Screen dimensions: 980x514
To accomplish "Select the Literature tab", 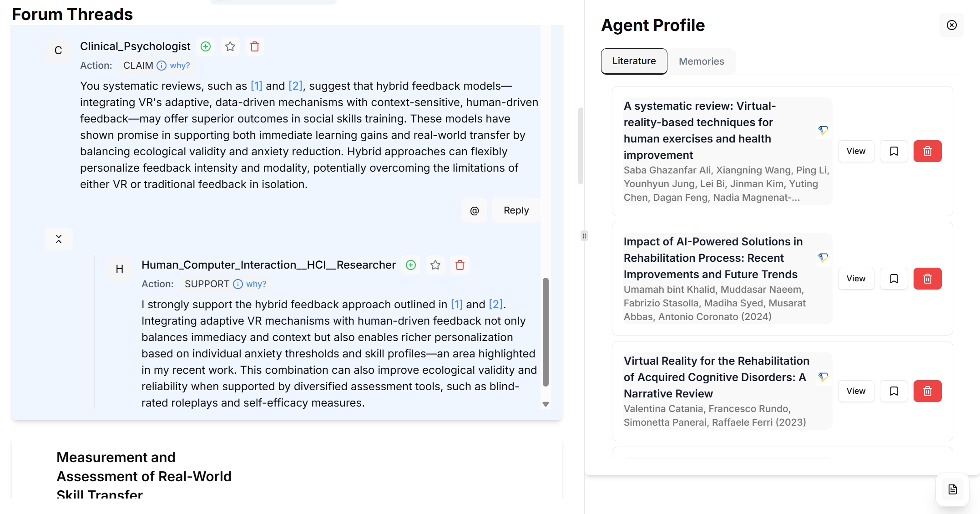I will (634, 61).
